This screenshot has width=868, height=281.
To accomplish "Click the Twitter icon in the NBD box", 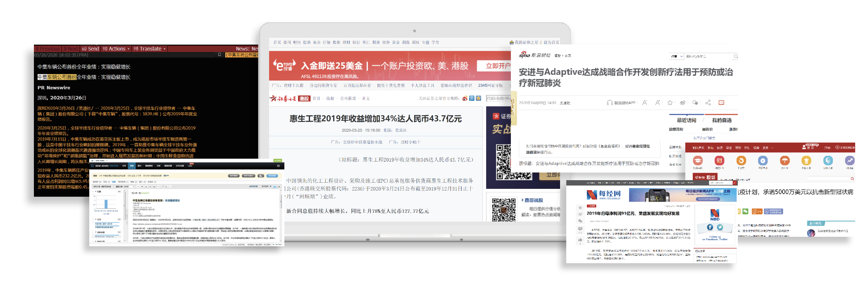I will coord(720,227).
